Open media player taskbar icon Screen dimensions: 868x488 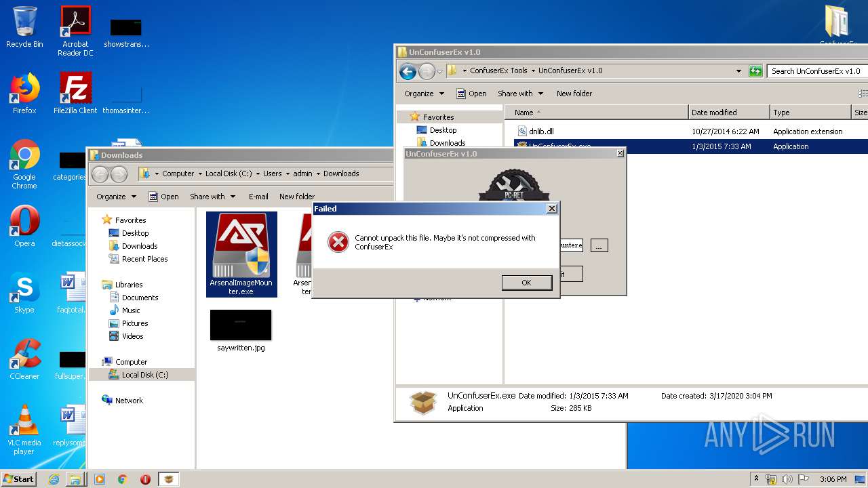100,479
